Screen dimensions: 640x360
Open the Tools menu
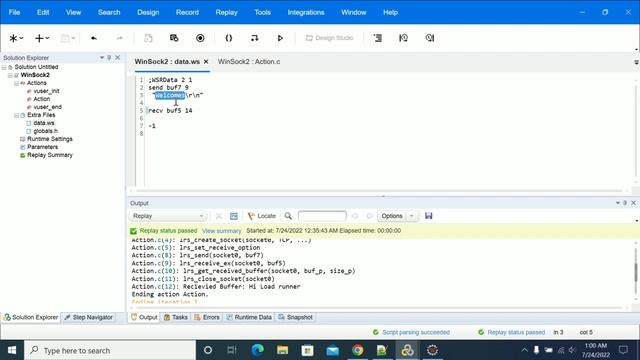(262, 12)
